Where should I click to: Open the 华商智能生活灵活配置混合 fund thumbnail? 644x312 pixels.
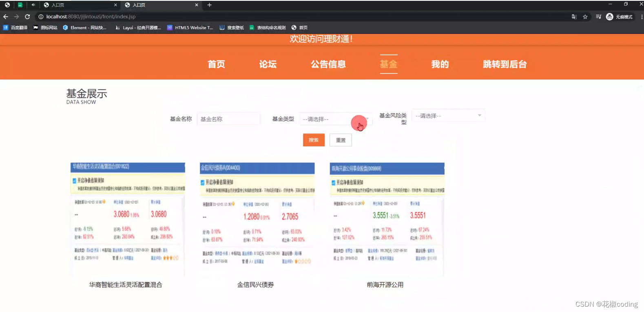[128, 219]
